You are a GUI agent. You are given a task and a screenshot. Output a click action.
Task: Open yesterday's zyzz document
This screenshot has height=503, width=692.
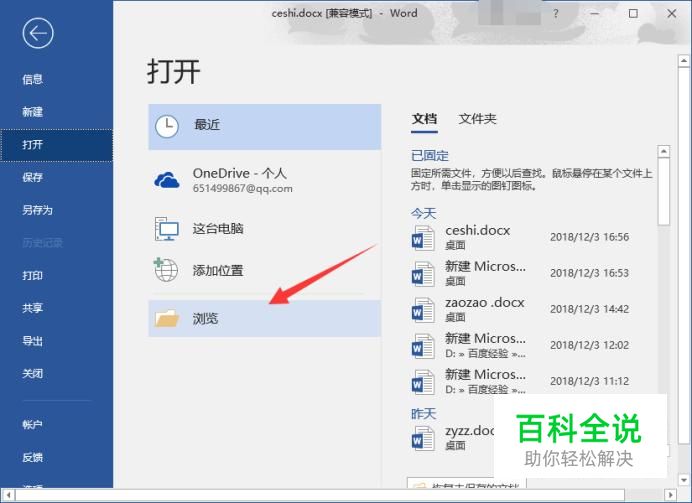(x=451, y=438)
